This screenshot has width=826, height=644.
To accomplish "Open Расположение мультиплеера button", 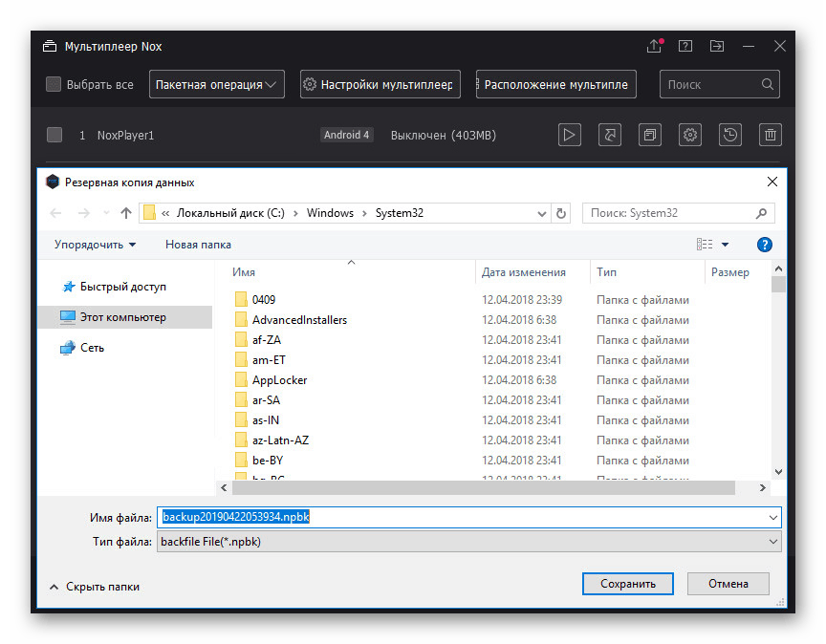I will (x=556, y=84).
